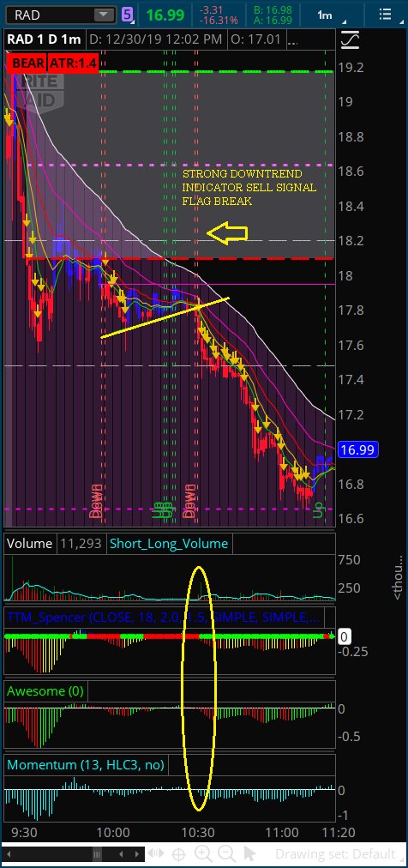This screenshot has height=868, width=408.
Task: Click the 10:30 time axis label
Action: pyautogui.click(x=198, y=832)
